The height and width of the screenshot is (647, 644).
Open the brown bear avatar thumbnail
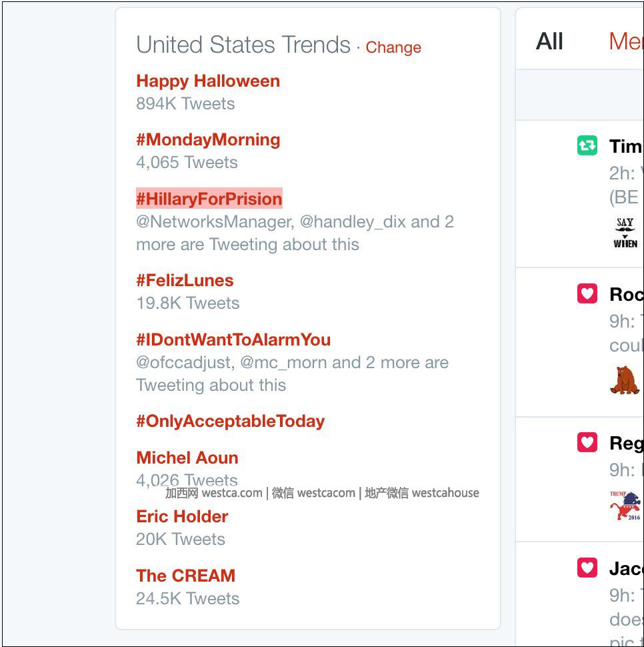625,380
